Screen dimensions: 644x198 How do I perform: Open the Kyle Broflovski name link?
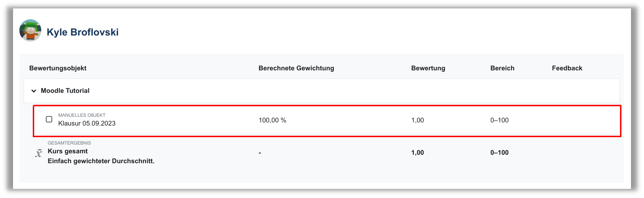click(82, 32)
